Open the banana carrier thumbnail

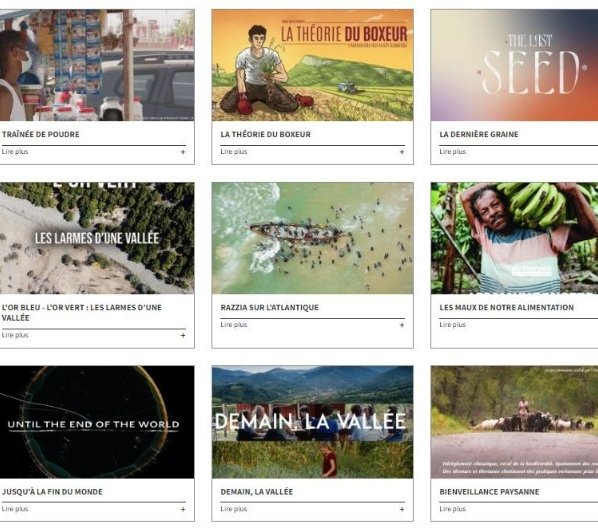coord(514,238)
